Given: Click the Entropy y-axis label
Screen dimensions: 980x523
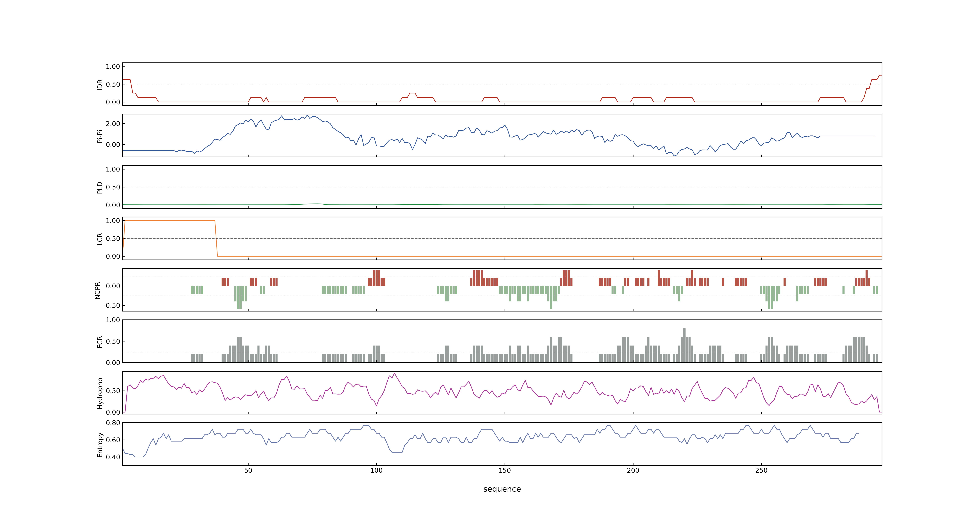Looking at the screenshot, I should [x=100, y=444].
